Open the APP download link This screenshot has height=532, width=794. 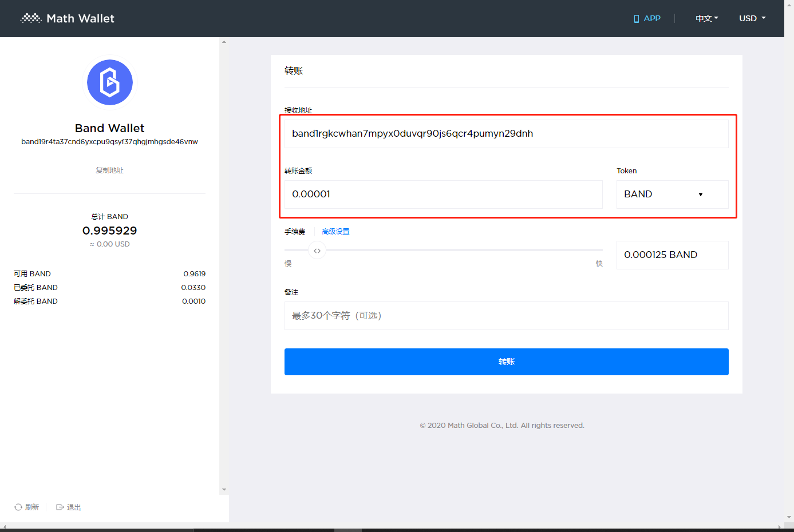click(x=647, y=18)
